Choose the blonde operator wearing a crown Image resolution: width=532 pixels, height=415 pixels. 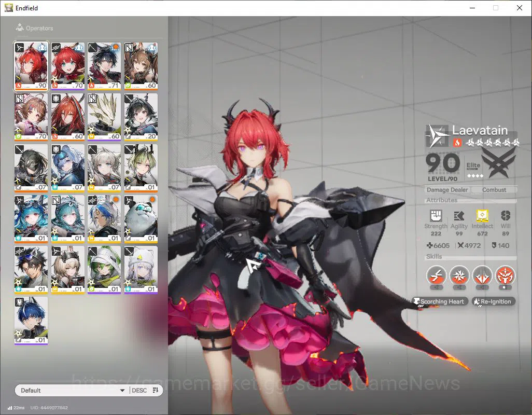[67, 270]
